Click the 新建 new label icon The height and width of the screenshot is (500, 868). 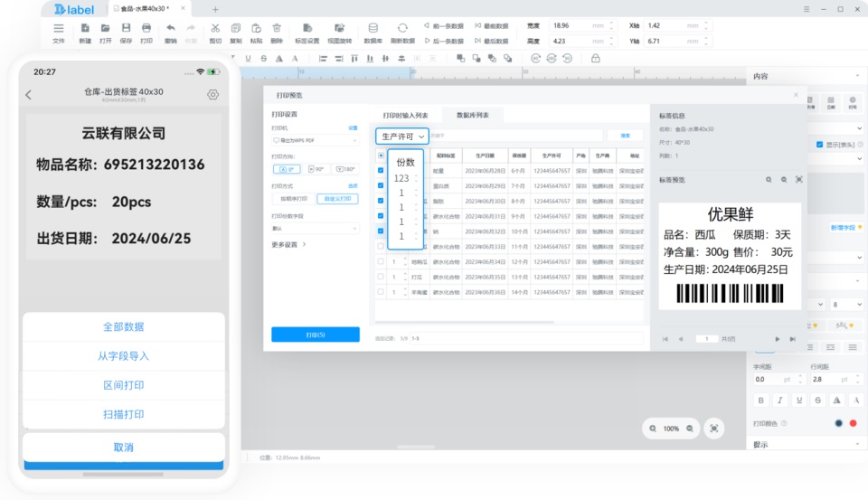tap(85, 28)
